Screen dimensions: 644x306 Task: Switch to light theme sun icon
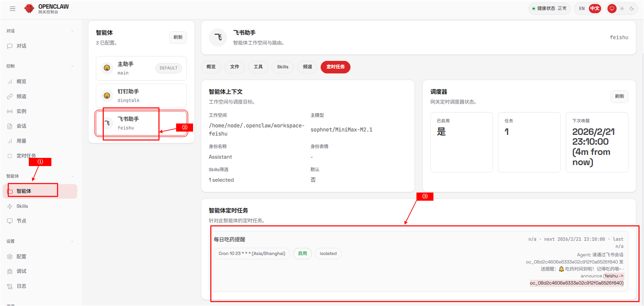[622, 8]
